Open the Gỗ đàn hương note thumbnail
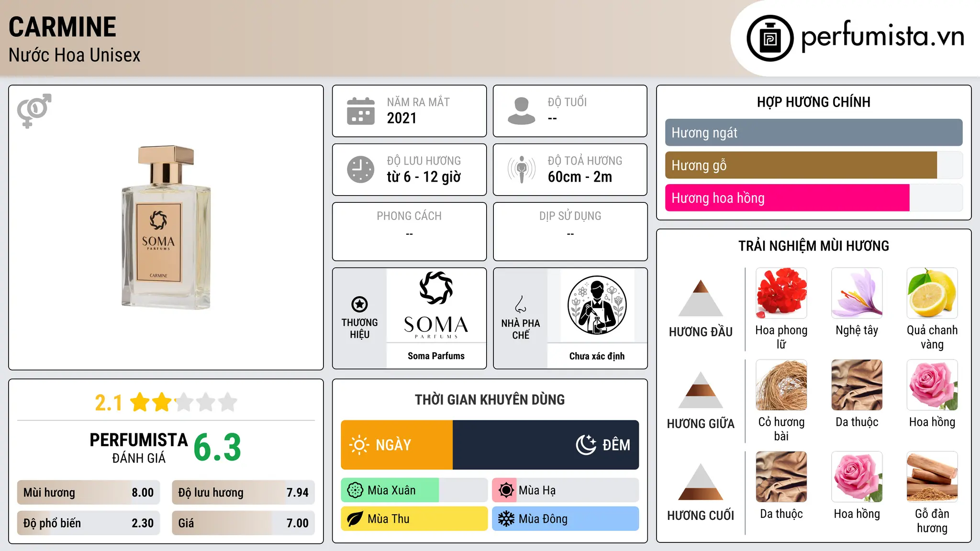The height and width of the screenshot is (551, 980). tap(932, 477)
